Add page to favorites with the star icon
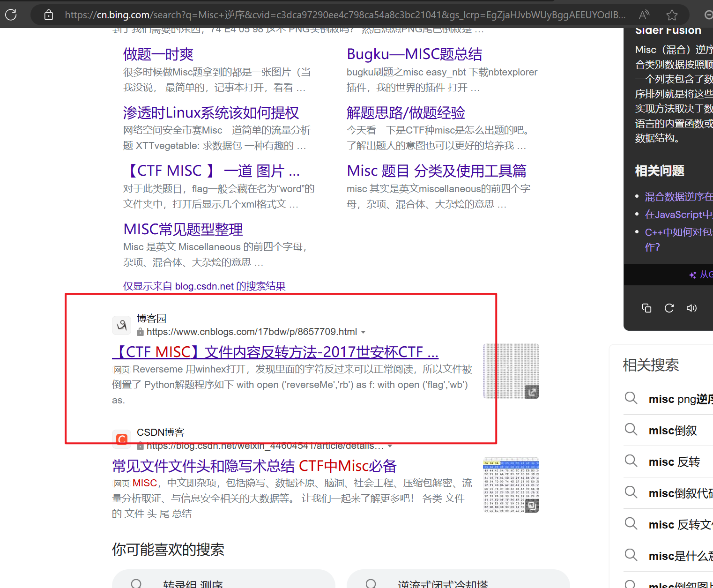The width and height of the screenshot is (713, 588). point(672,15)
